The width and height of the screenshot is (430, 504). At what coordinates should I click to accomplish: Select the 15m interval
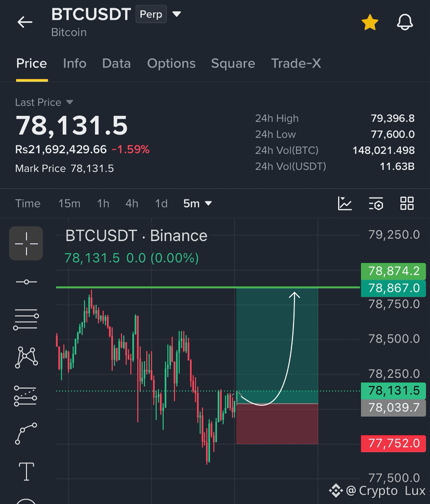pos(69,204)
